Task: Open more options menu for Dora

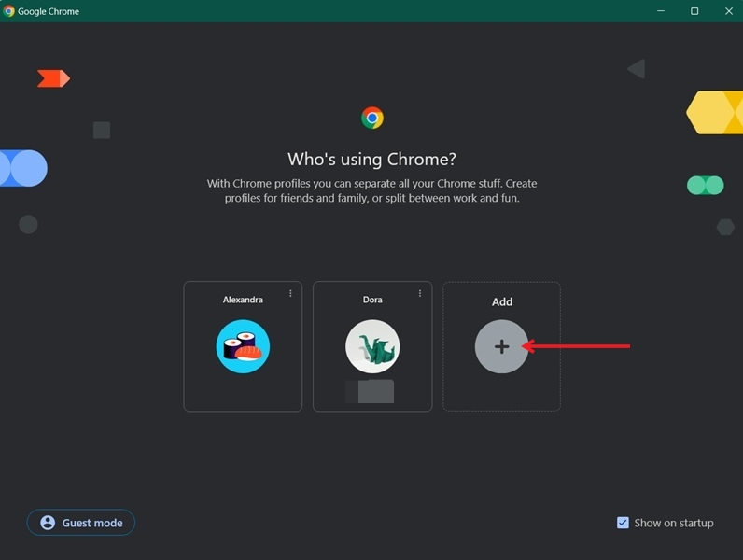Action: click(420, 294)
